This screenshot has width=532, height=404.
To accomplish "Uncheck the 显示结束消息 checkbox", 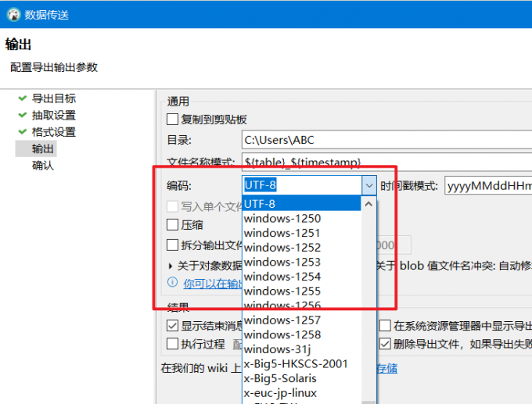I will (x=173, y=326).
